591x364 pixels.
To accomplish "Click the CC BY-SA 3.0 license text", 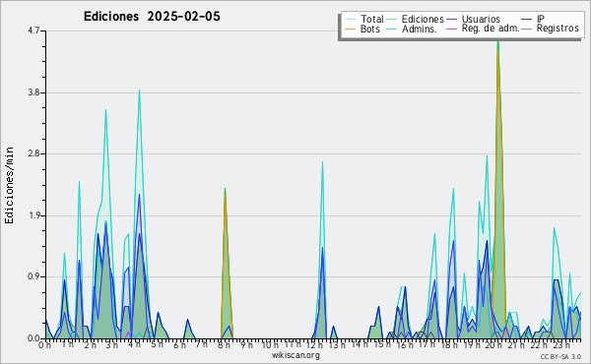I will [x=560, y=356].
